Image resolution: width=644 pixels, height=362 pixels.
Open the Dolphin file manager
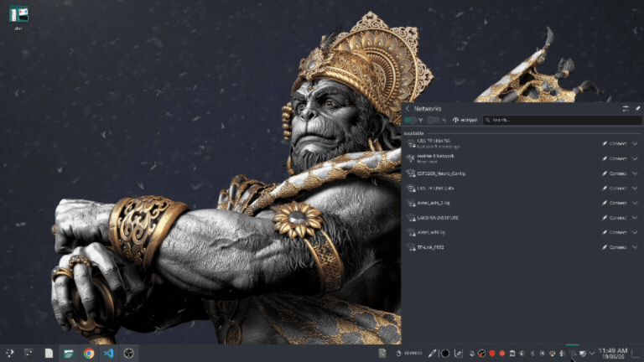69,353
